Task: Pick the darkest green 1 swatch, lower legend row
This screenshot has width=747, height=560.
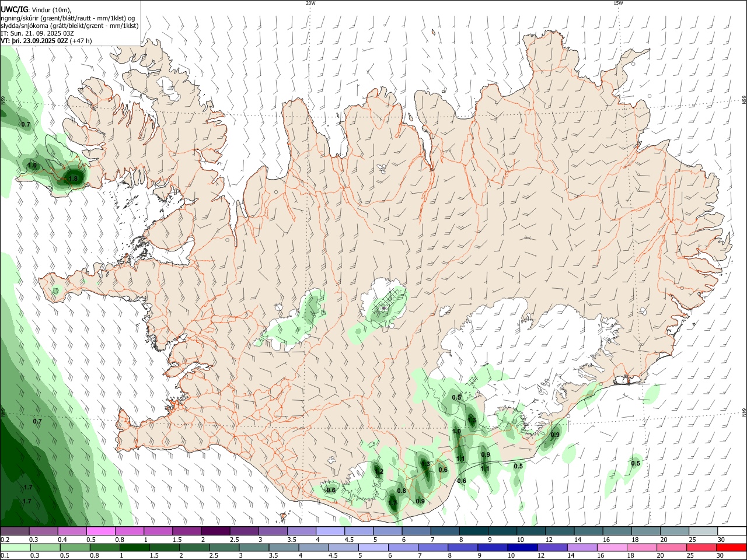Action: click(x=134, y=548)
